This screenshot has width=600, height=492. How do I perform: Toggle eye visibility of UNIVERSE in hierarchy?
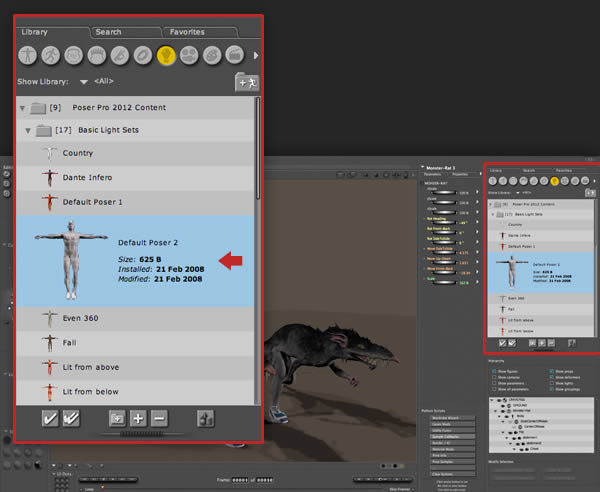coord(499,400)
